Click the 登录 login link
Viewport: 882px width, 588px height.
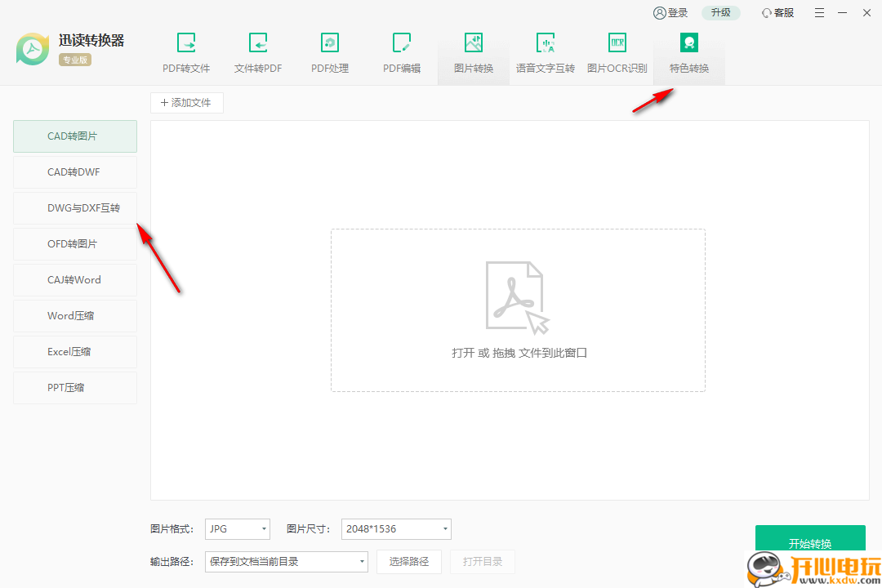click(x=670, y=12)
